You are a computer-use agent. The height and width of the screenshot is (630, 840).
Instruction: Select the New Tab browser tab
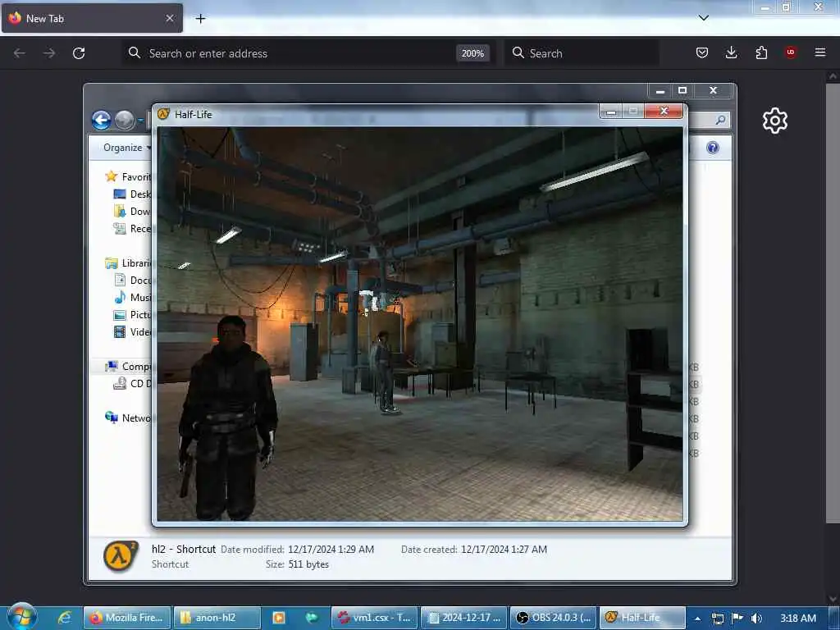click(92, 18)
